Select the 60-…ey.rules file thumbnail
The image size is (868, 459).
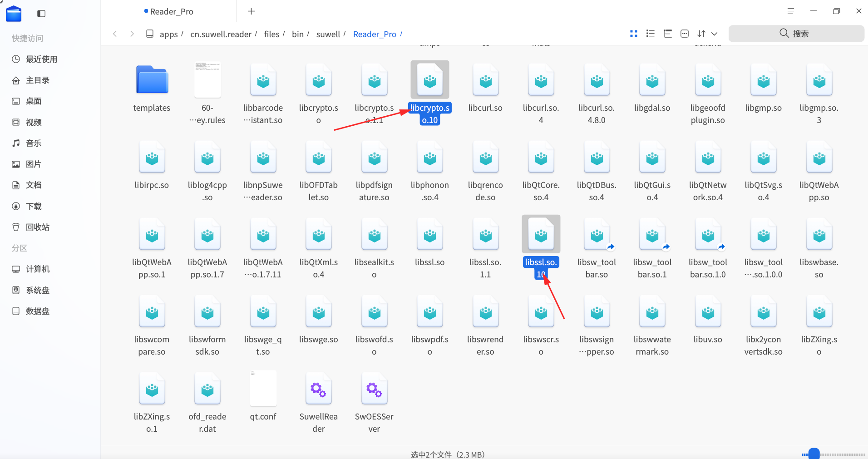pyautogui.click(x=207, y=80)
